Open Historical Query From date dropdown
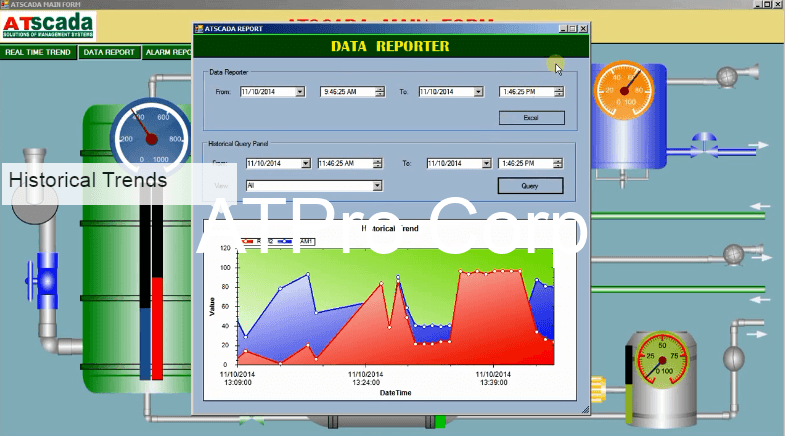Viewport: 785px width, 436px height. pyautogui.click(x=305, y=164)
